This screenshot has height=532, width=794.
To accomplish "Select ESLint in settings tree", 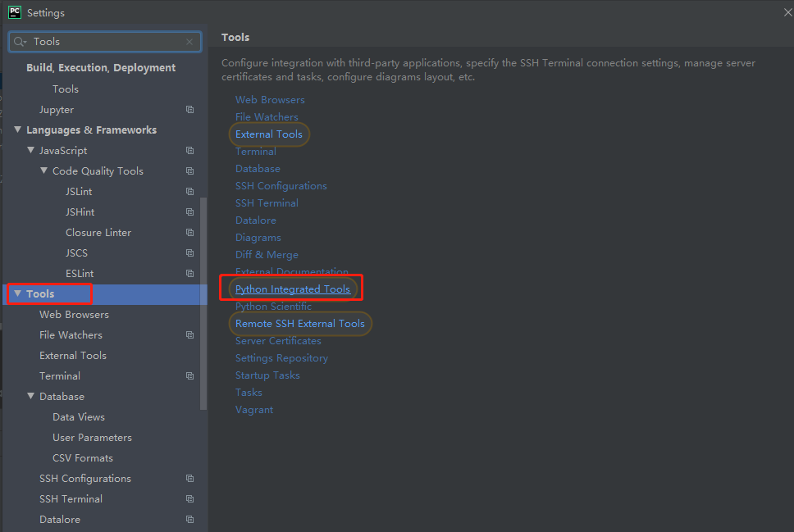I will 80,273.
